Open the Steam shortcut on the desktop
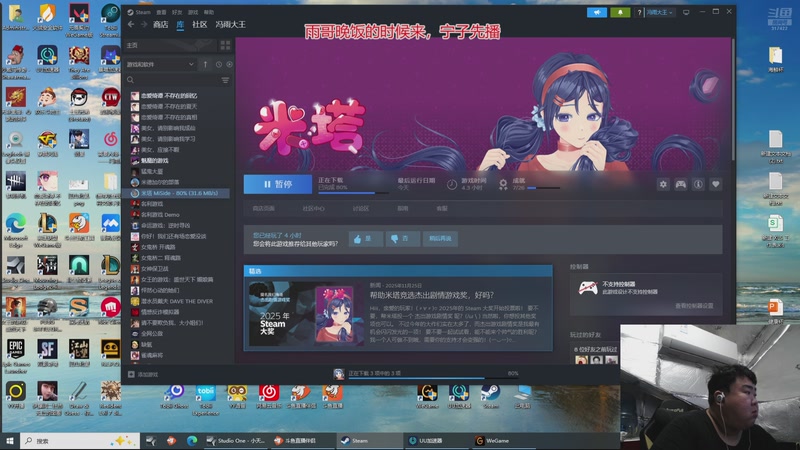The height and width of the screenshot is (450, 800). pos(491,396)
